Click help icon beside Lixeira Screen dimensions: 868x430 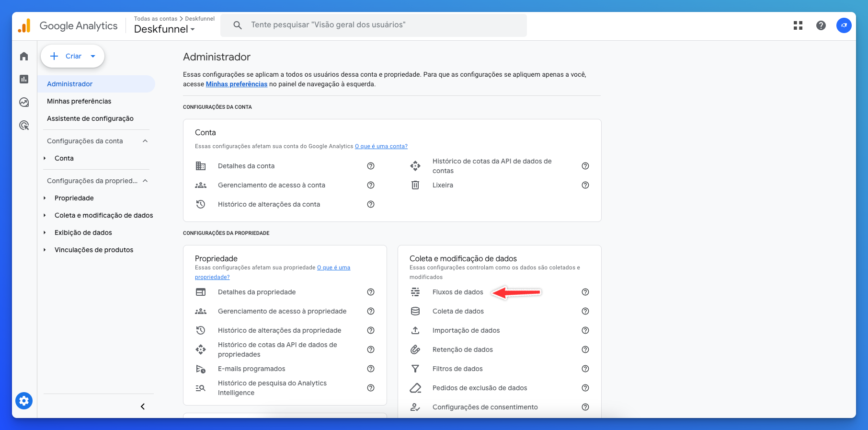585,185
